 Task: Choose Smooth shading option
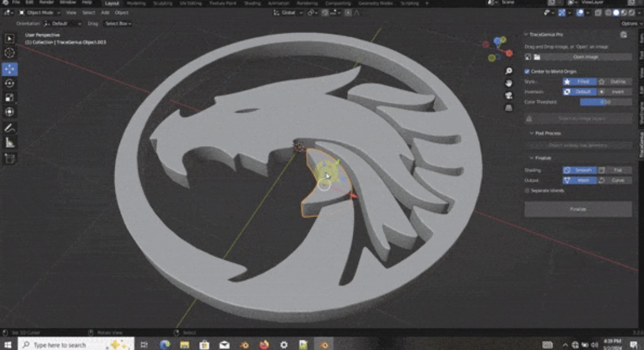pyautogui.click(x=579, y=170)
